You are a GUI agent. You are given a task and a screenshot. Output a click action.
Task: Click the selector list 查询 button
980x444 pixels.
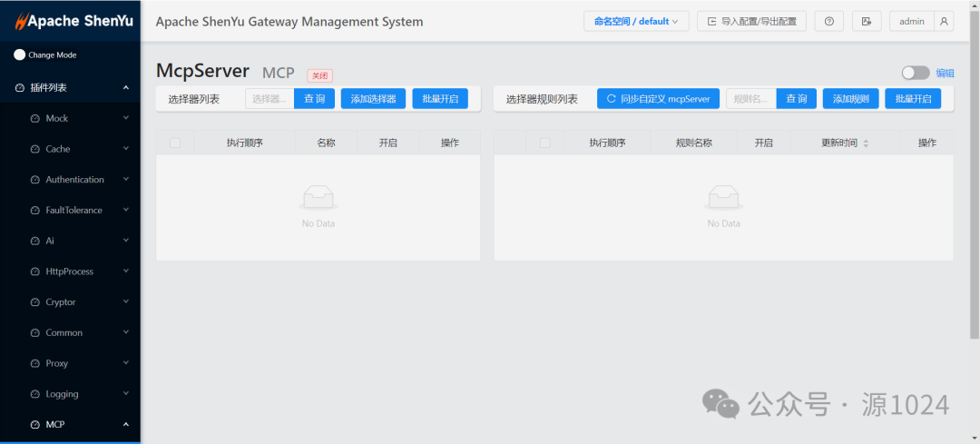314,99
